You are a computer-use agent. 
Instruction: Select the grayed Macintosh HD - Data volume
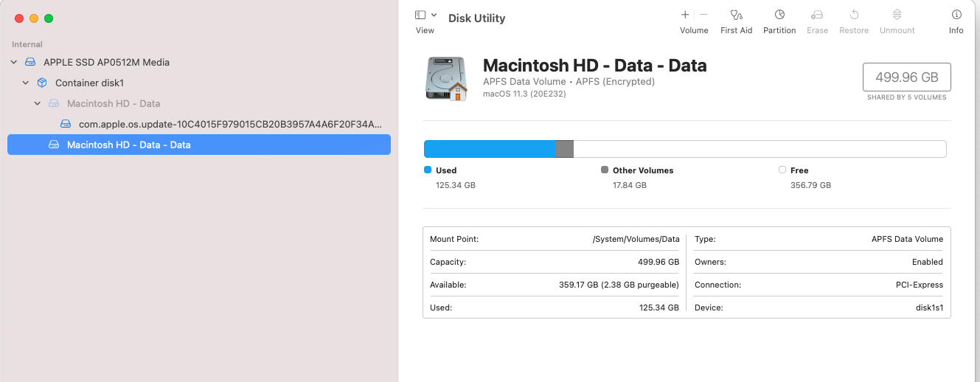point(114,103)
